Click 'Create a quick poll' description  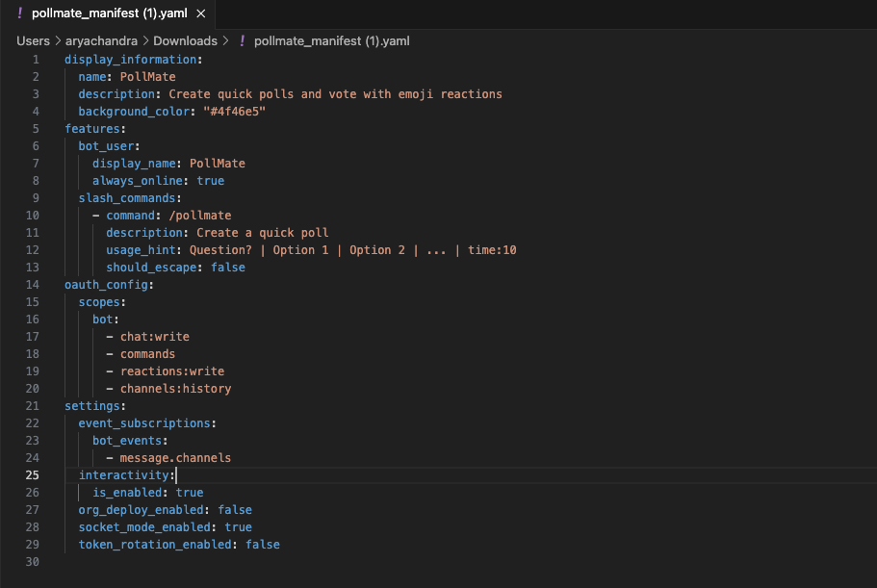pos(262,233)
